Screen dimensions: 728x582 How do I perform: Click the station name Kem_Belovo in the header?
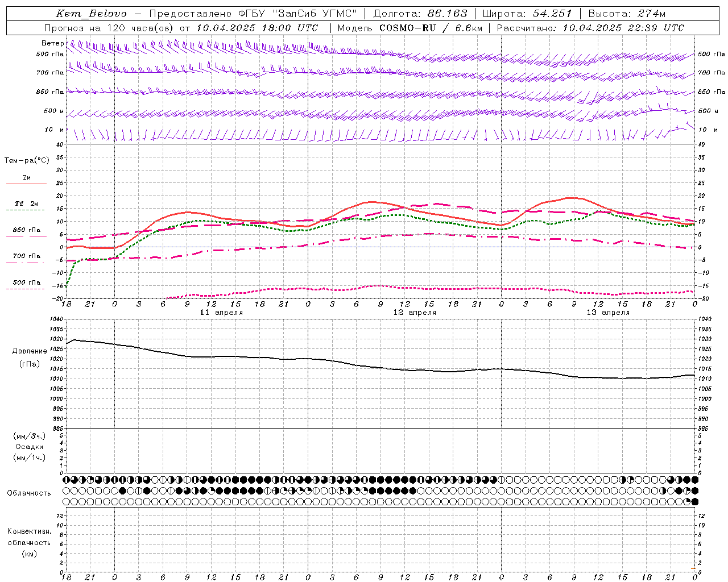(92, 14)
